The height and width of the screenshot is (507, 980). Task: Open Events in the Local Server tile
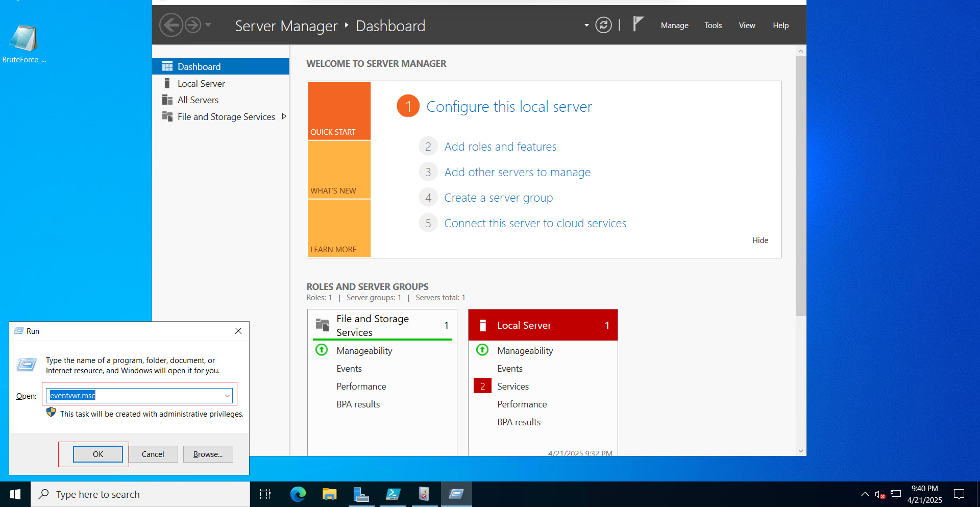click(x=510, y=369)
